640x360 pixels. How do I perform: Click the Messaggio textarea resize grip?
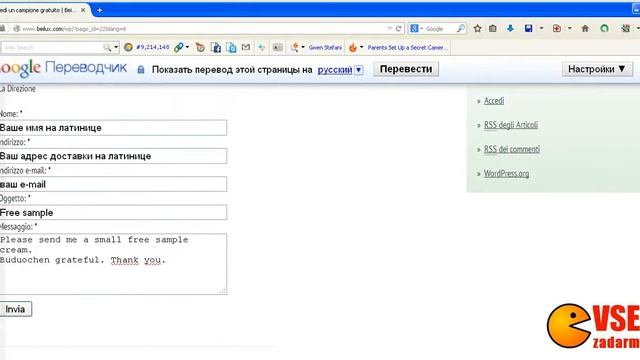point(223,291)
